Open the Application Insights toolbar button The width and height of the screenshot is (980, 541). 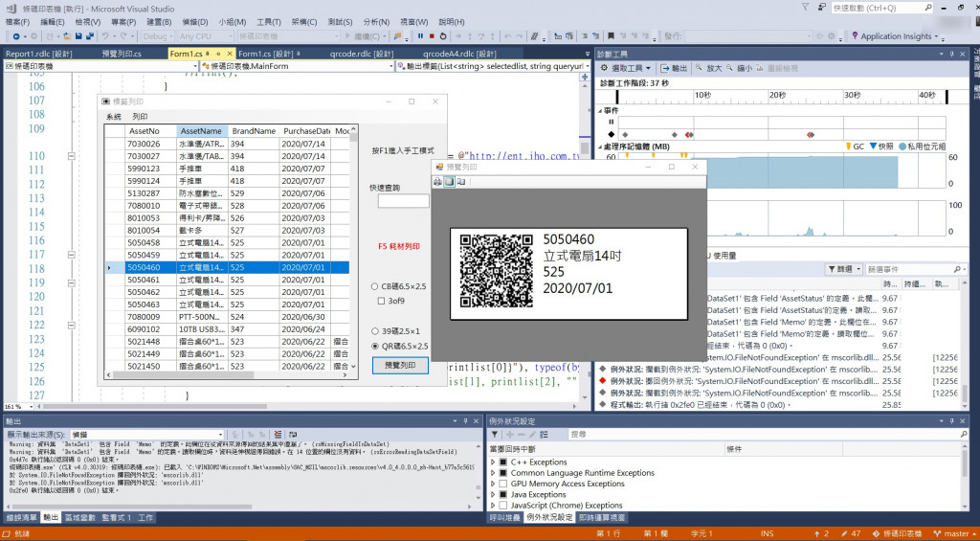896,36
